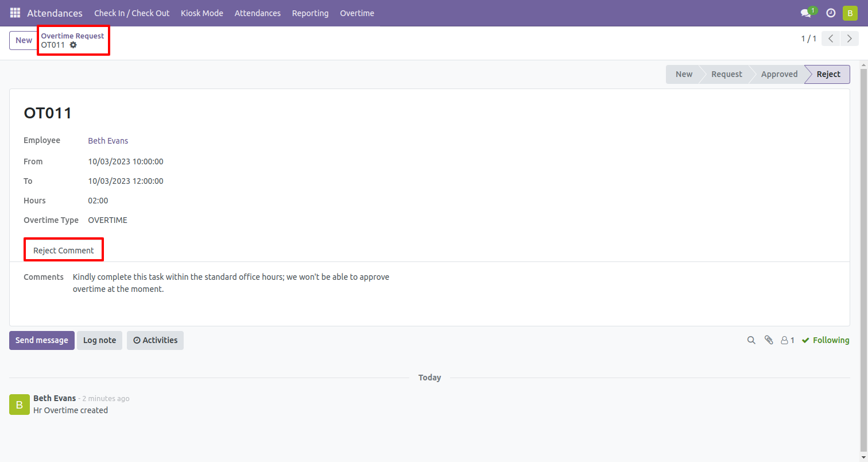Click the rejection comments text
The image size is (868, 462).
[231, 283]
